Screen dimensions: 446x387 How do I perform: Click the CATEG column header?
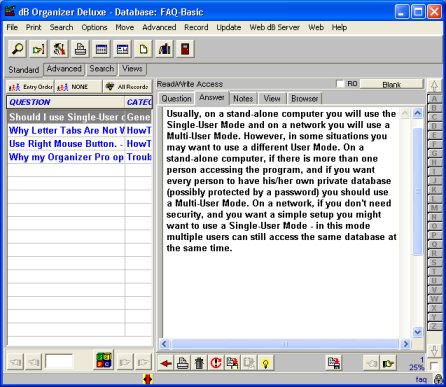pos(139,102)
